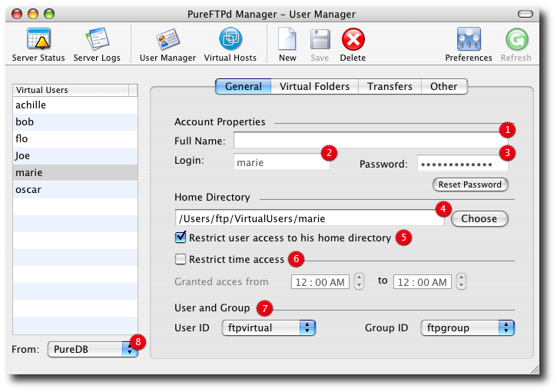Toggle Restrict user access to home directory

point(181,237)
